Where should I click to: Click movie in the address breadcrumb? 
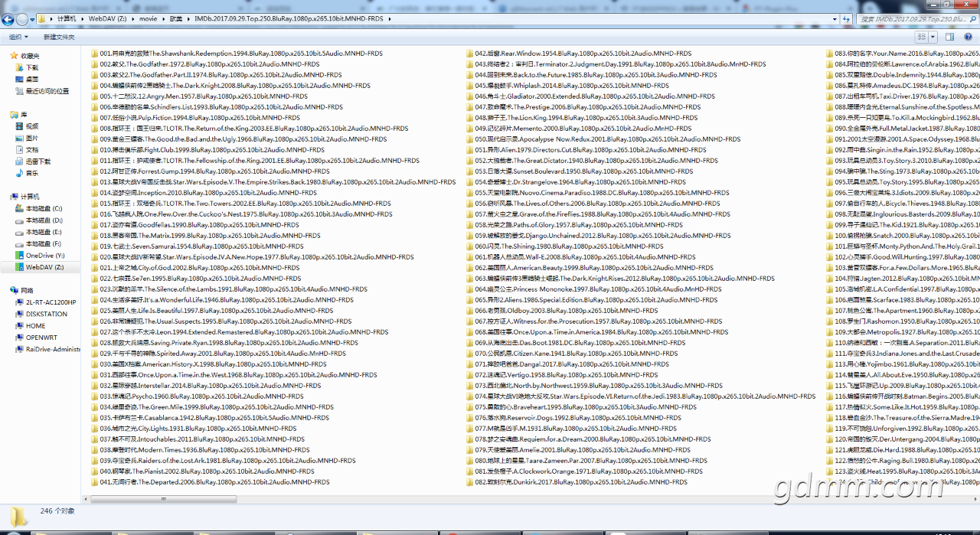pyautogui.click(x=149, y=18)
